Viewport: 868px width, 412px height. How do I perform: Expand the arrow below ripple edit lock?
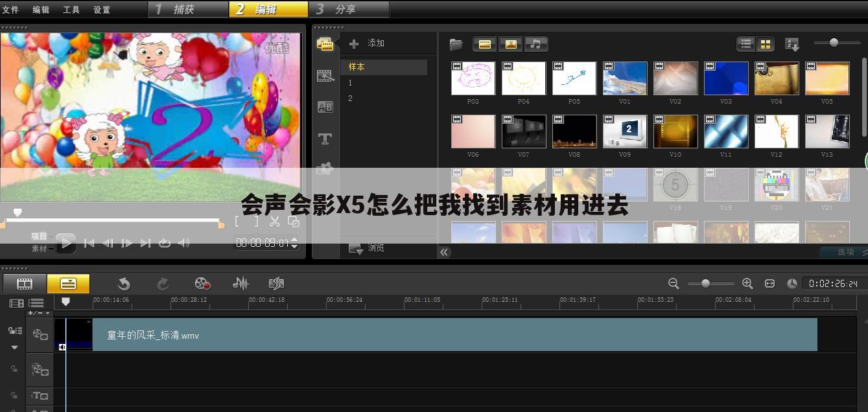click(x=14, y=347)
